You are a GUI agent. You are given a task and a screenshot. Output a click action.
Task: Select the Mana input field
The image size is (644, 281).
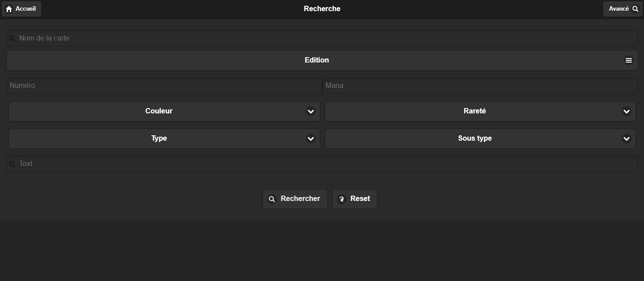click(480, 86)
